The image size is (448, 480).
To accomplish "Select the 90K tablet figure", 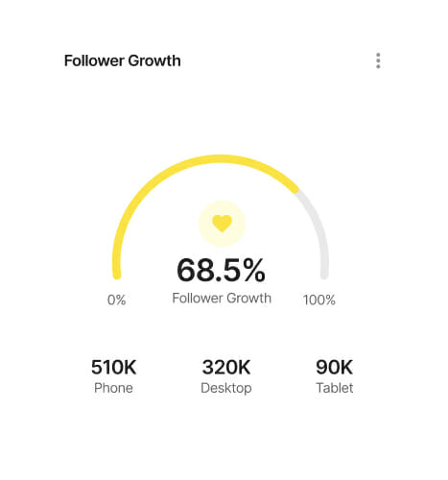I will click(335, 367).
